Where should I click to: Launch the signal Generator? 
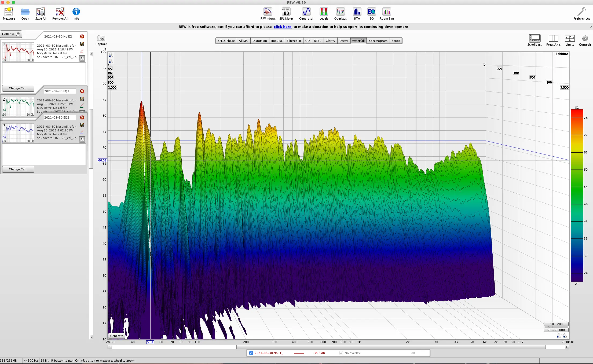click(x=306, y=12)
